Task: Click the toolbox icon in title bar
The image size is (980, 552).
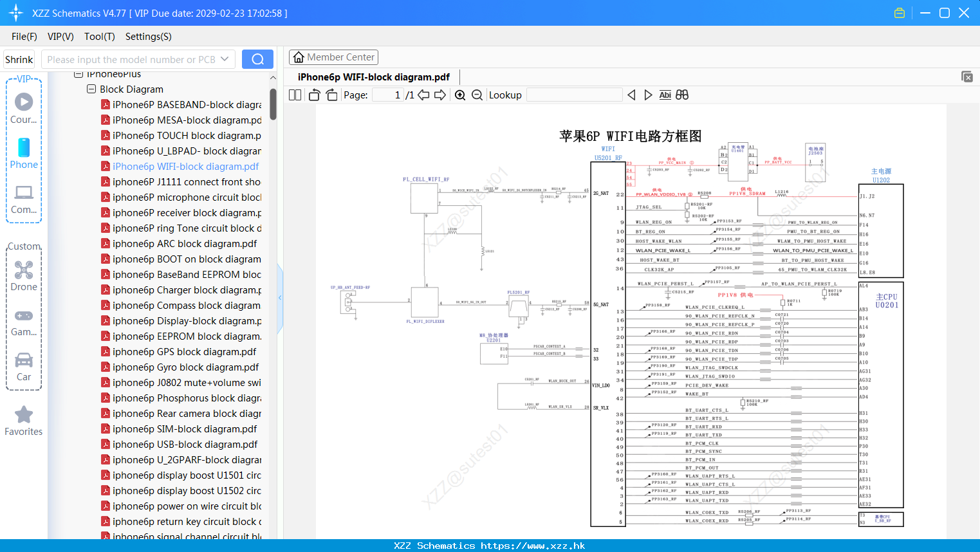Action: click(x=900, y=13)
